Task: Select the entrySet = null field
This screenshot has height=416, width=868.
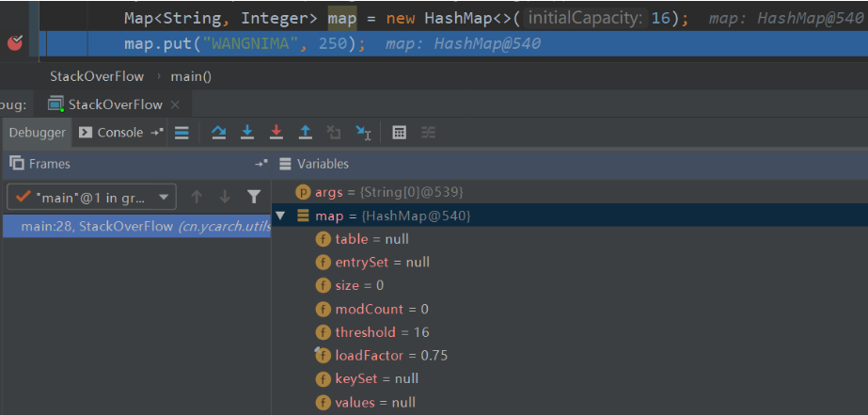Action: tap(570, 262)
